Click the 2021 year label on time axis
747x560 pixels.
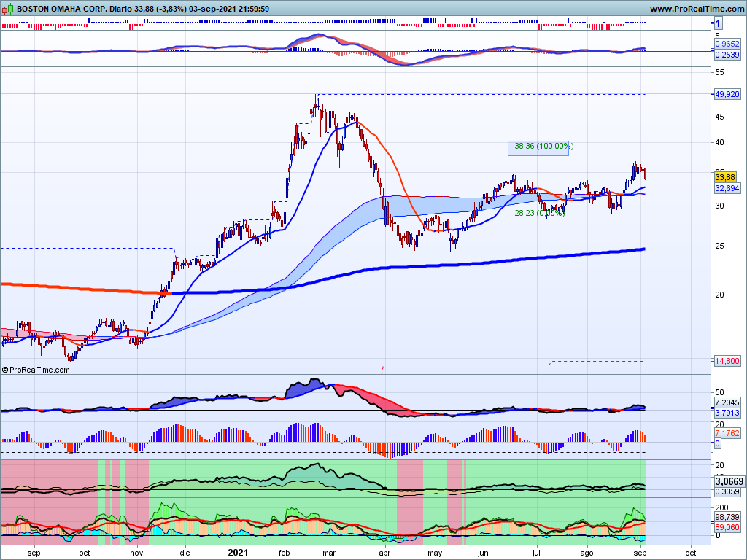238,553
